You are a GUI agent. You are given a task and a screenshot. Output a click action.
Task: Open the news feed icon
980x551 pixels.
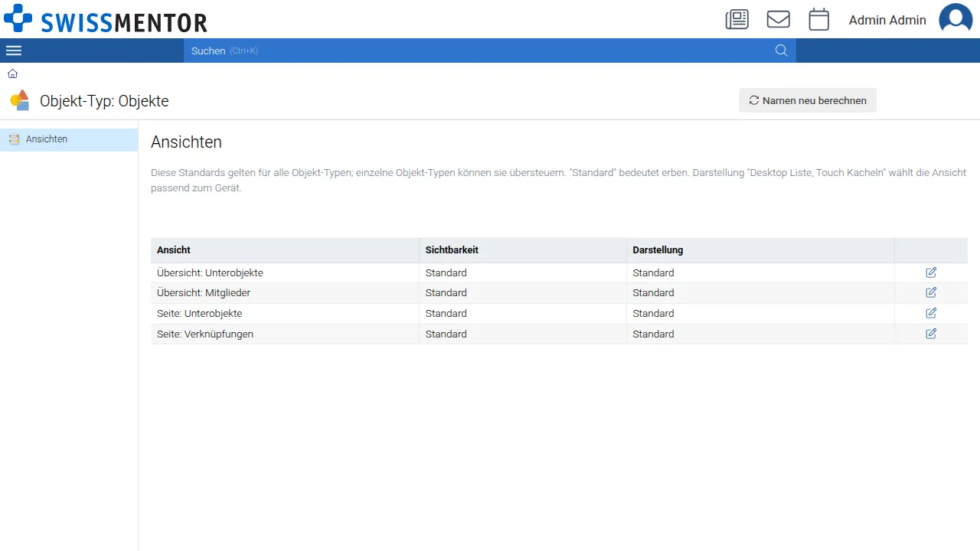[x=737, y=19]
